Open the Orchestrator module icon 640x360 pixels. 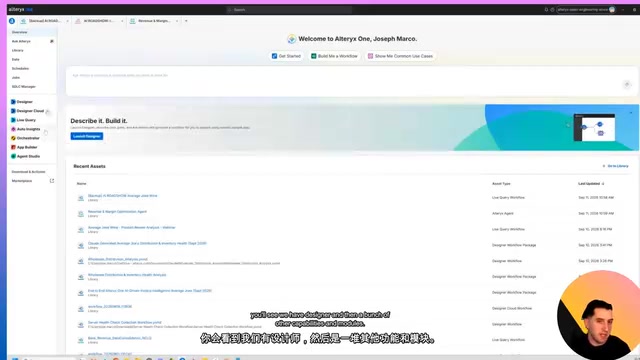click(13, 138)
